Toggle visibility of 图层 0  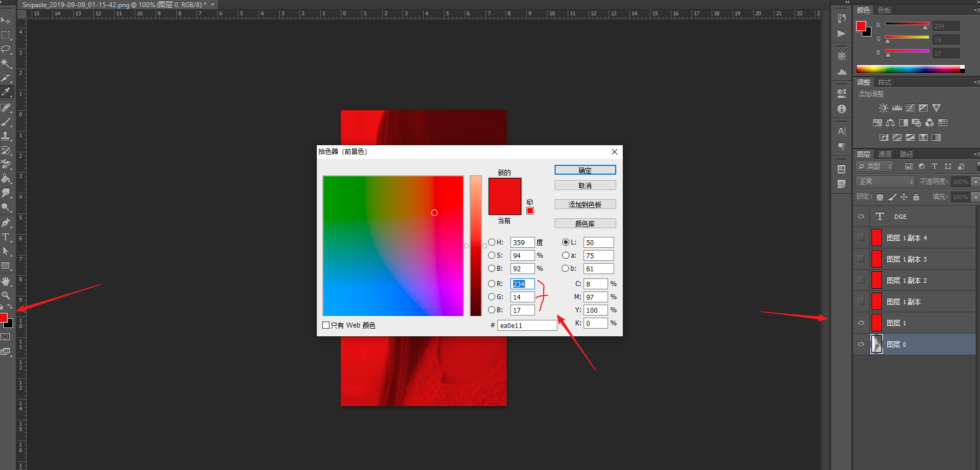click(861, 344)
